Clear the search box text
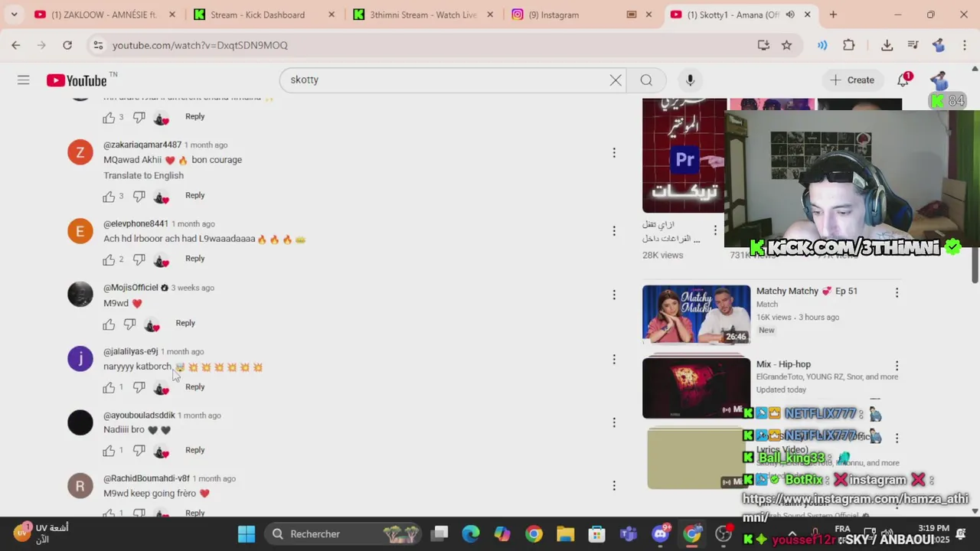Viewport: 980px width, 551px height. (616, 80)
